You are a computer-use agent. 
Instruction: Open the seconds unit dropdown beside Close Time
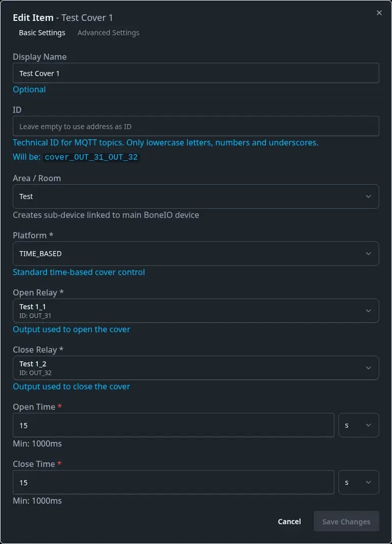tap(358, 482)
